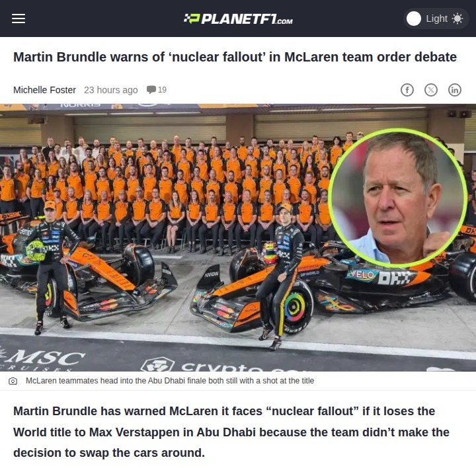Click the image caption about Abu Dhabi finale
Image resolution: width=476 pixels, height=476 pixels.
coord(170,381)
